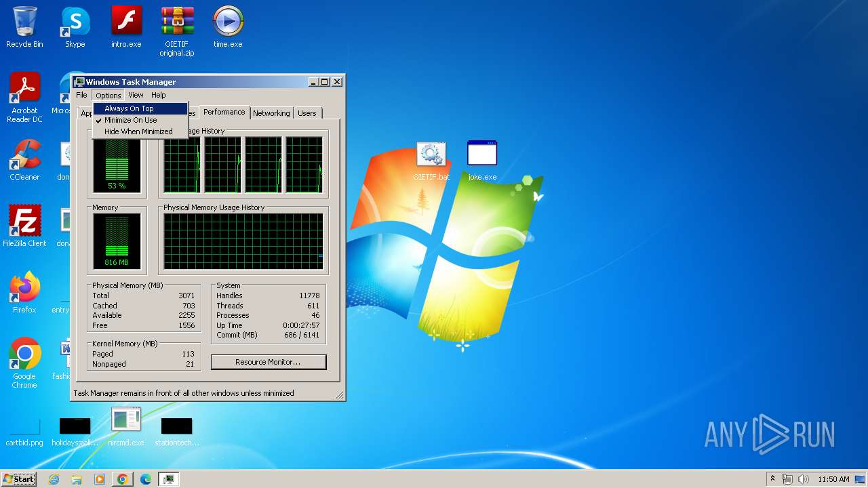868x488 pixels.
Task: Click the Memory 816 MB meter
Action: coord(117,242)
